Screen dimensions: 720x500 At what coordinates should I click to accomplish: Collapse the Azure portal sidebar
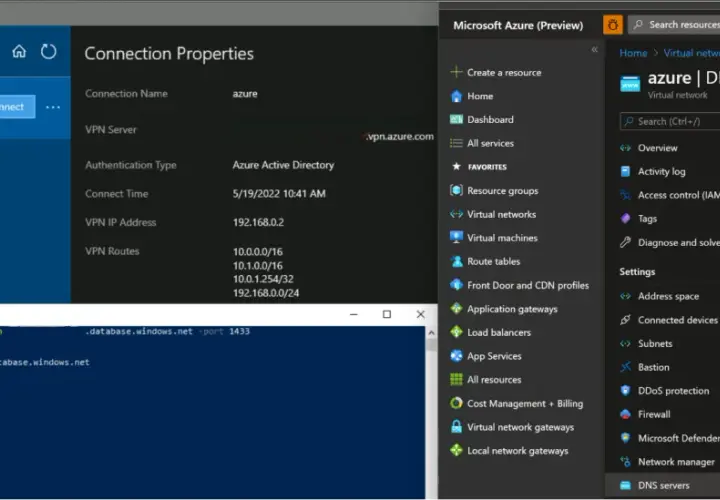pos(595,49)
